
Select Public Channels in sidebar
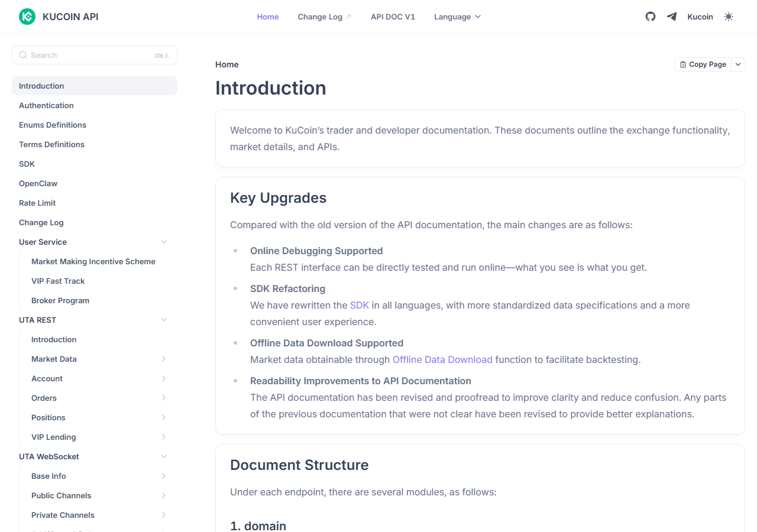click(62, 495)
